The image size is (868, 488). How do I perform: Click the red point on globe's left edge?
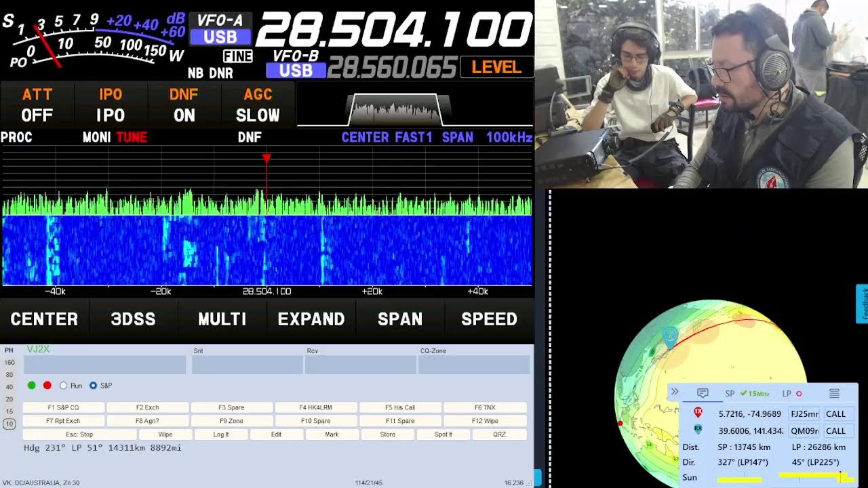tap(620, 424)
